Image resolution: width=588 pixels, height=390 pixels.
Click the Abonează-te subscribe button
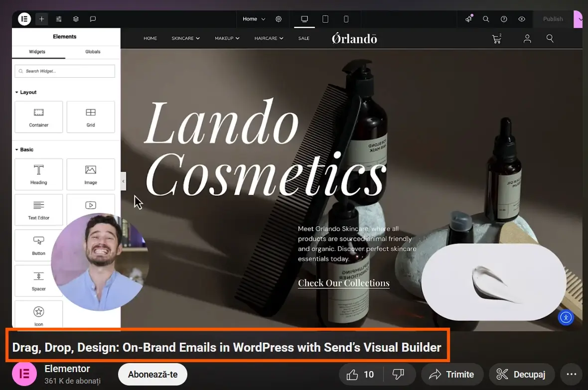pos(152,374)
